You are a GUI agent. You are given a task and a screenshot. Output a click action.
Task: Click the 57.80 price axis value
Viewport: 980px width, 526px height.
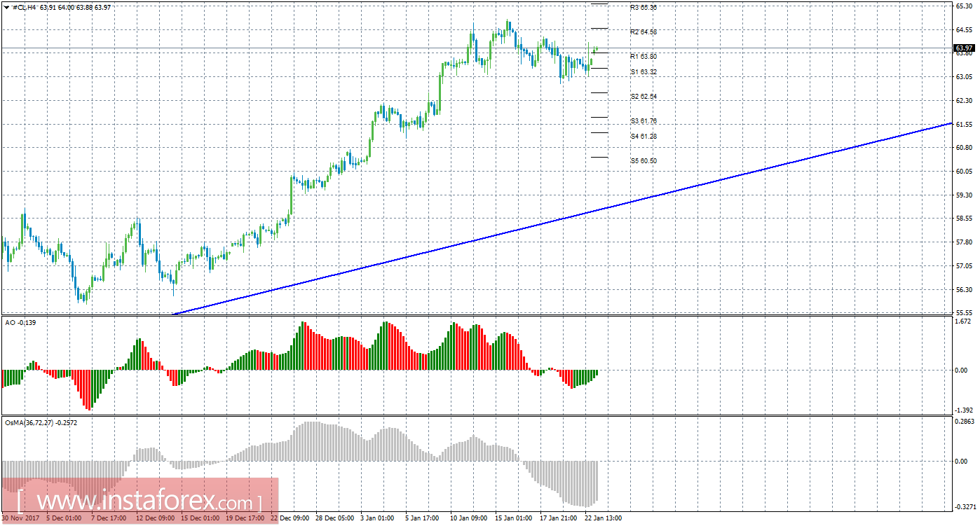(964, 242)
